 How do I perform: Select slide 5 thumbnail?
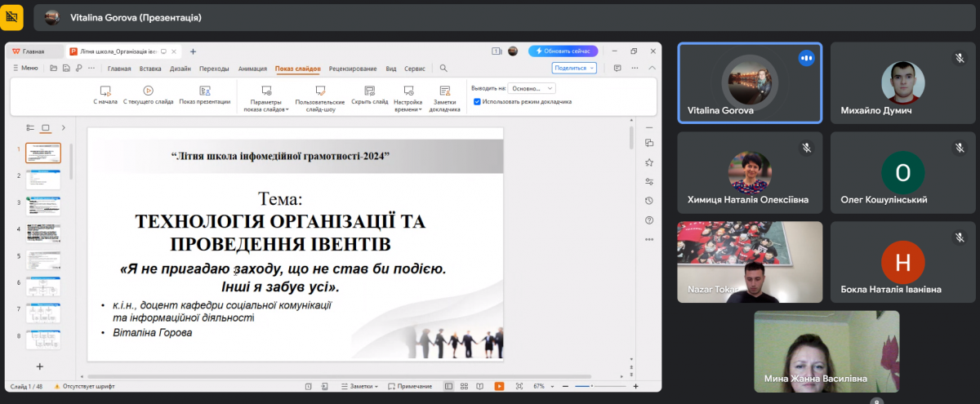tap(42, 260)
